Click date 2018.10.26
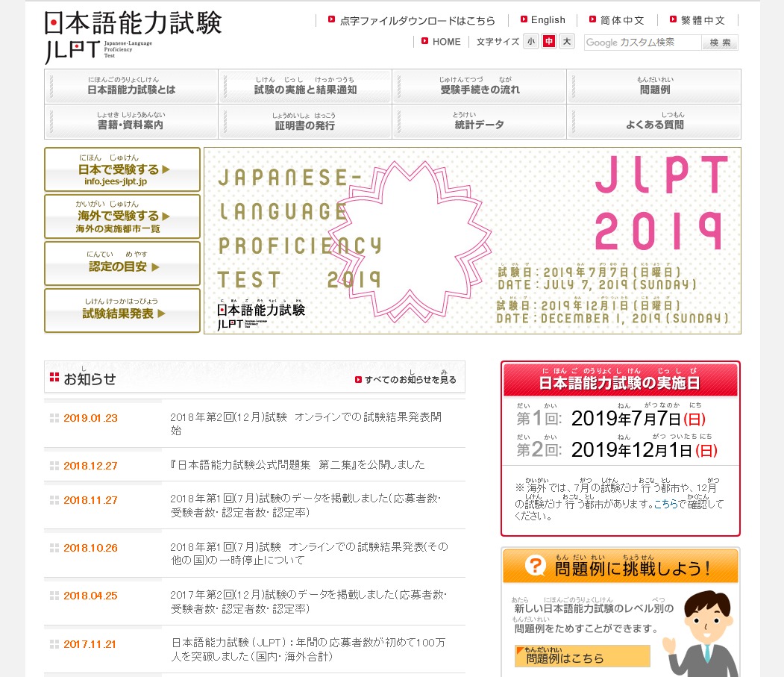Screen dimensions: 784x677 (90, 548)
